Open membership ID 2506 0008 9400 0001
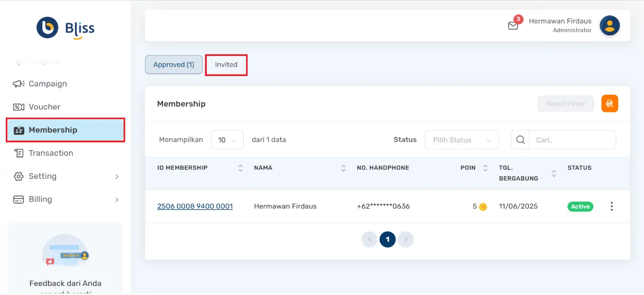The width and height of the screenshot is (644, 295). (195, 207)
